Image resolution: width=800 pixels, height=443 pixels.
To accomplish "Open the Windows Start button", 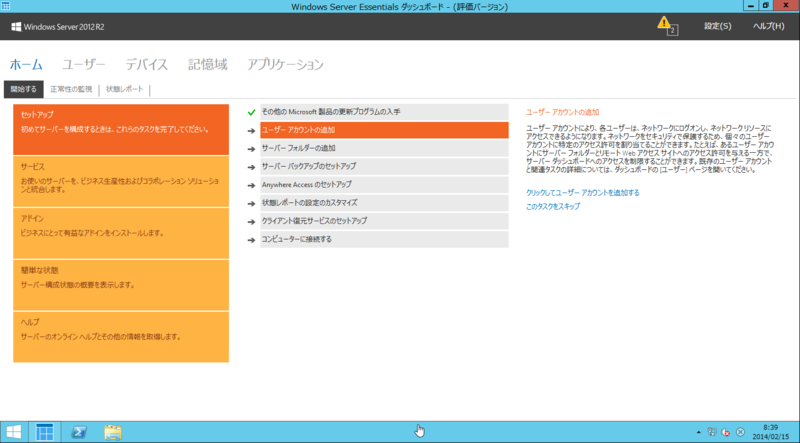I will [x=14, y=432].
